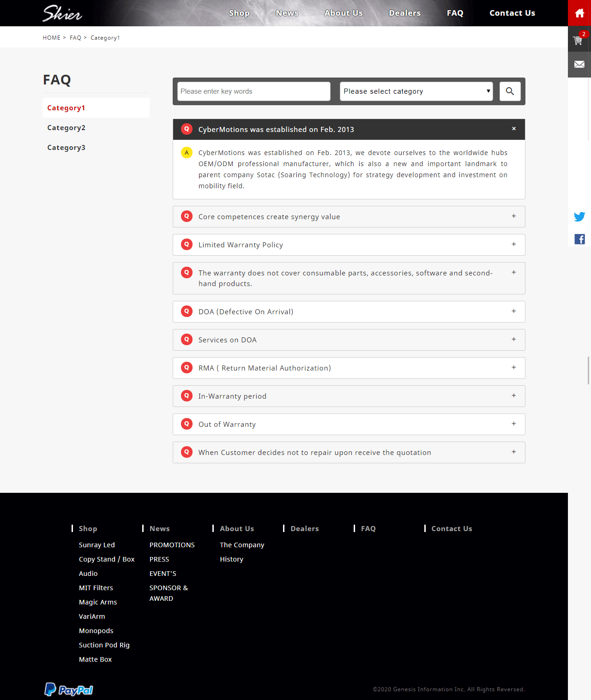The height and width of the screenshot is (700, 591).
Task: Open Dealers in the top navigation
Action: tap(405, 13)
